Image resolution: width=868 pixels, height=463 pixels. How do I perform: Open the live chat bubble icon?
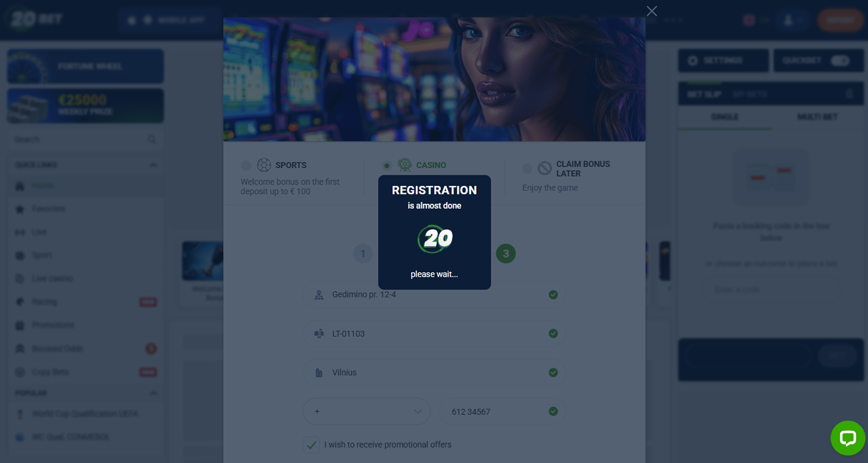(x=848, y=438)
